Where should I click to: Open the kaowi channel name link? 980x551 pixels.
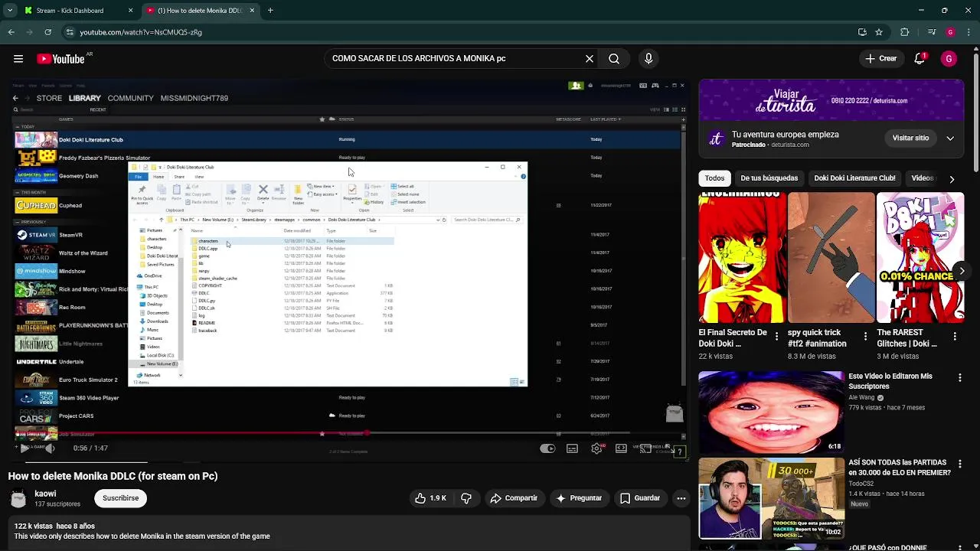45,494
